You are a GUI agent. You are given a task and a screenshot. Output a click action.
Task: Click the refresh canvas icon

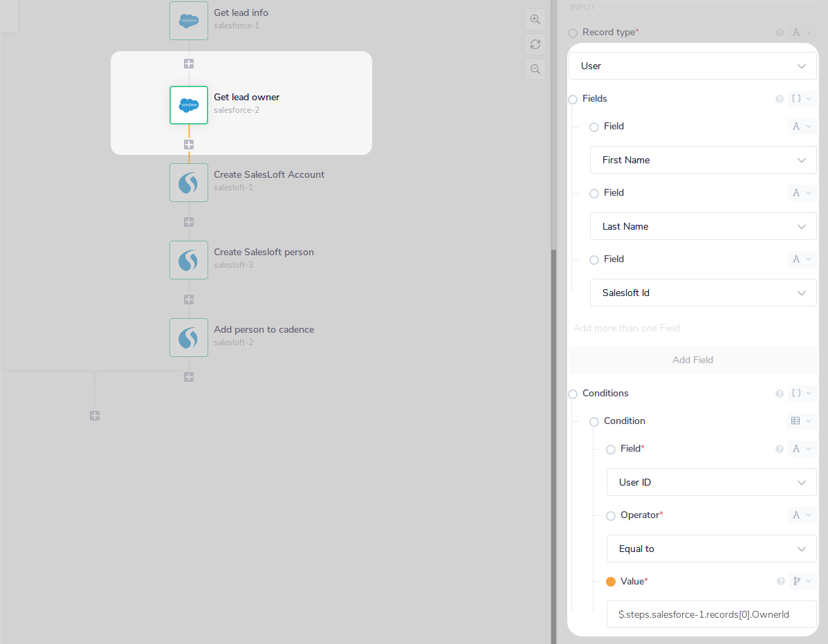[x=535, y=44]
